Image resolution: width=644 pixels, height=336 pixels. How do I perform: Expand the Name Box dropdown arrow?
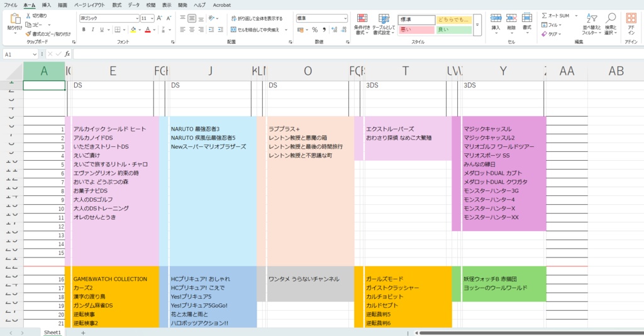35,54
